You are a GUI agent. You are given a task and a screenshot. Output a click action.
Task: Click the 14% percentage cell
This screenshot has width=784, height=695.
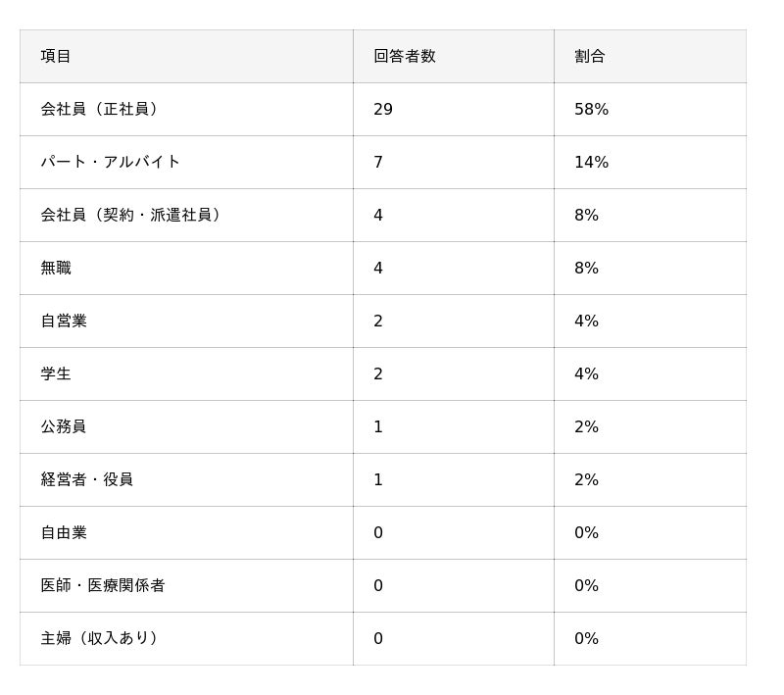pos(591,162)
